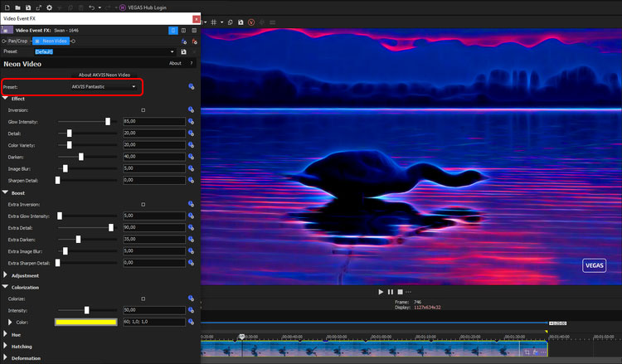Click the Color value field 60; 1,0; 1,0

coord(154,322)
